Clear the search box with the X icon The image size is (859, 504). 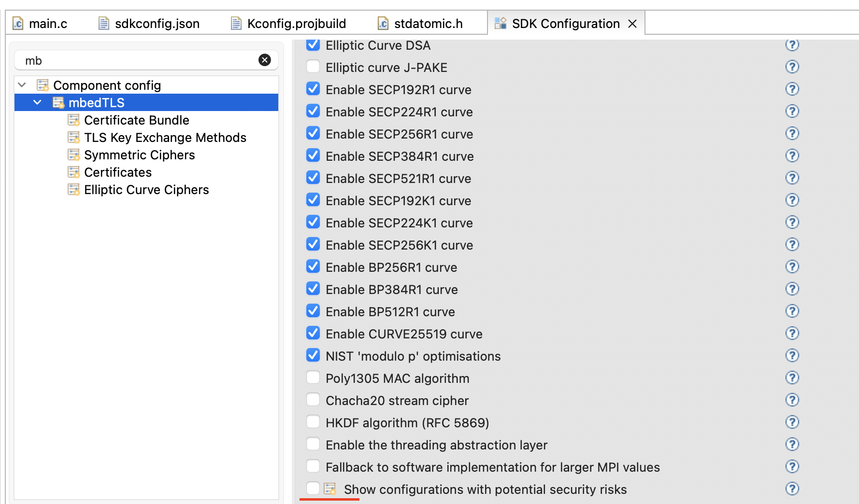coord(264,60)
